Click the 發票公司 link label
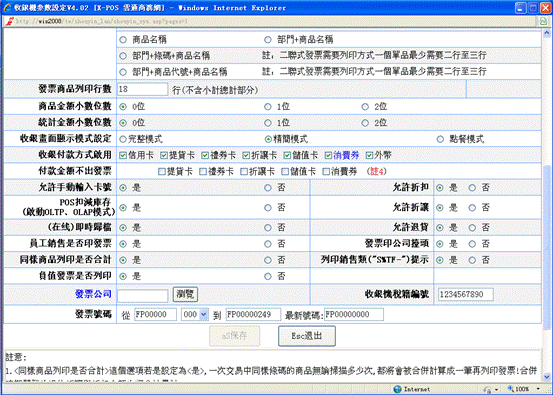This screenshot has width=553, height=395. (93, 294)
